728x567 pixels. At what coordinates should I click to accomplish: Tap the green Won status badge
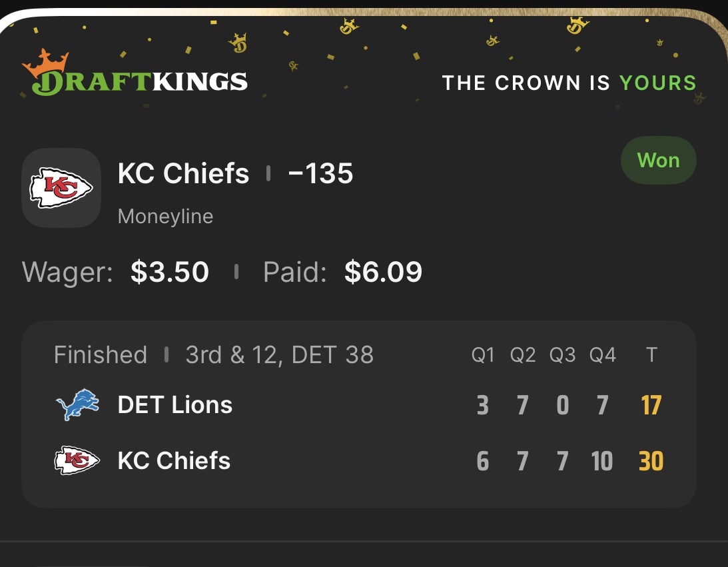[x=658, y=161]
